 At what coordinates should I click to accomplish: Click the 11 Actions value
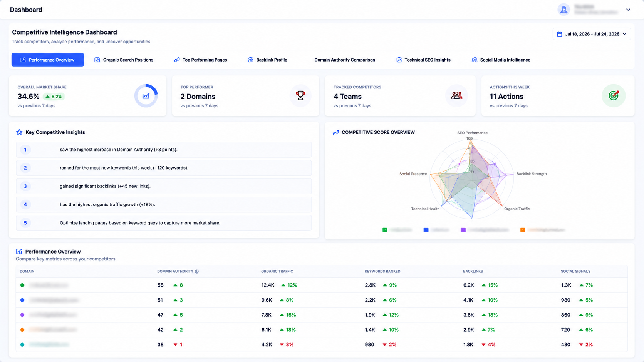(x=506, y=97)
